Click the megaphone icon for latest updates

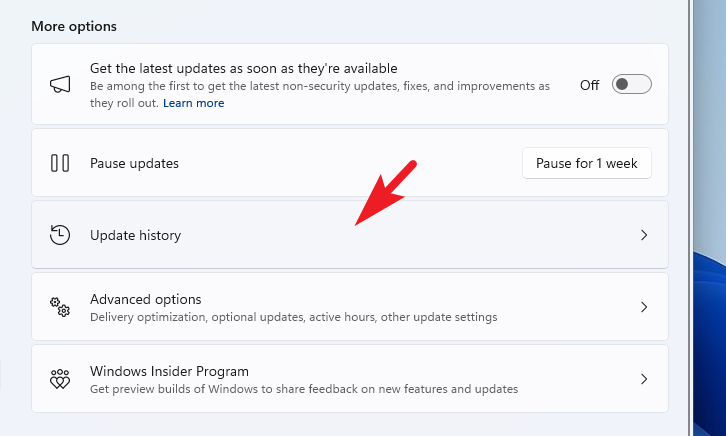60,85
